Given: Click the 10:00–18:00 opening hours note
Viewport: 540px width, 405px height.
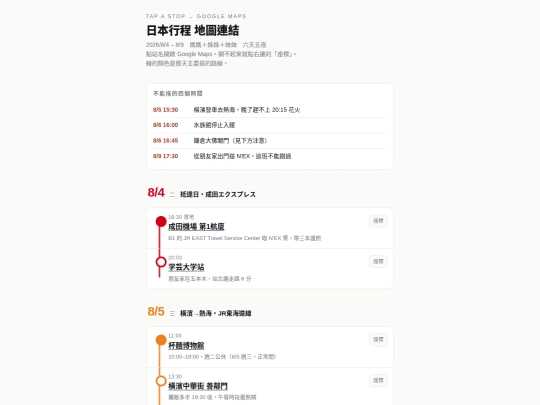Looking at the screenshot, I should point(222,357).
